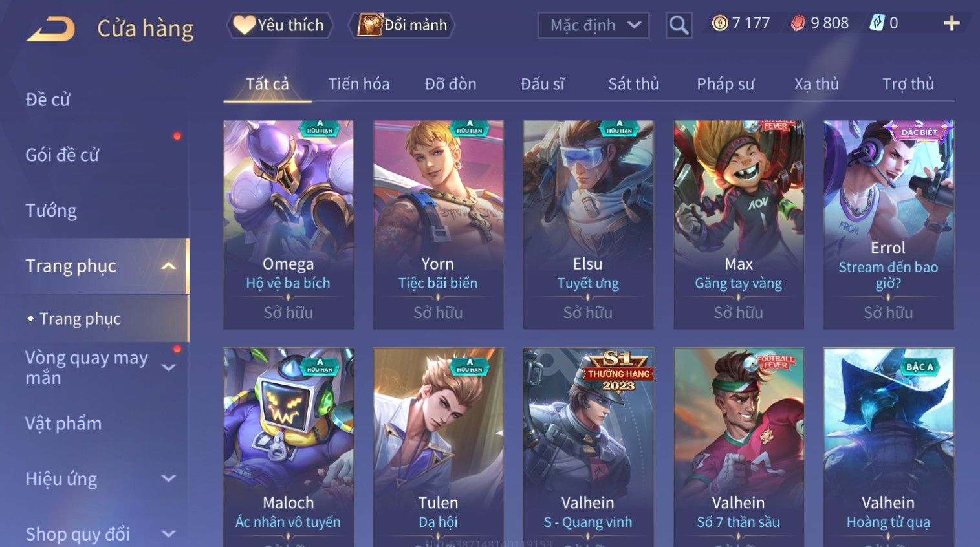Open the Tướng sidebar menu
The width and height of the screenshot is (980, 547).
(51, 210)
